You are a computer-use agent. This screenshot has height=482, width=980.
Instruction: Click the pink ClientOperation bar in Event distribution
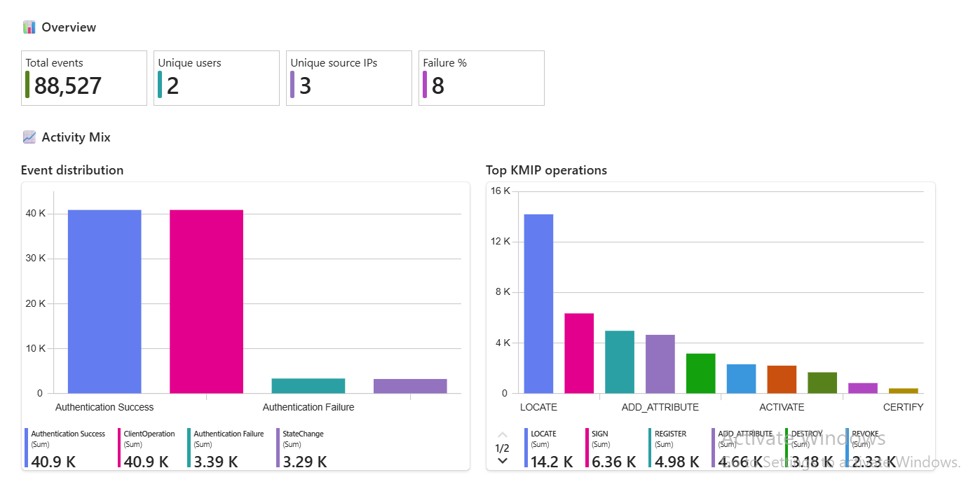[206, 301]
